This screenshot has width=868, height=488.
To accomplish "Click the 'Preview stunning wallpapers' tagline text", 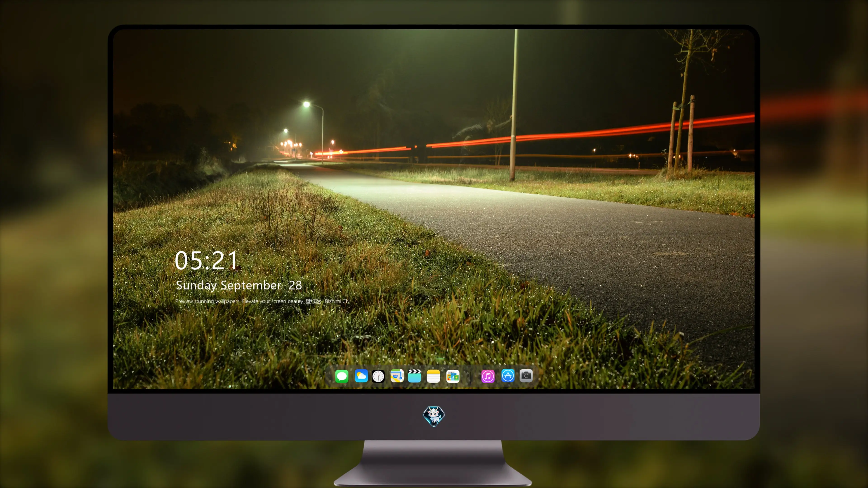I will [262, 301].
